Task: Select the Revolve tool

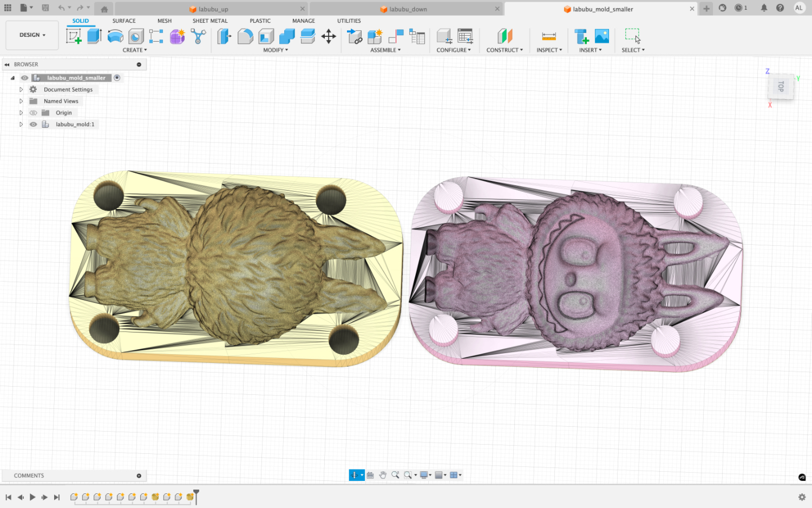Action: [x=115, y=36]
